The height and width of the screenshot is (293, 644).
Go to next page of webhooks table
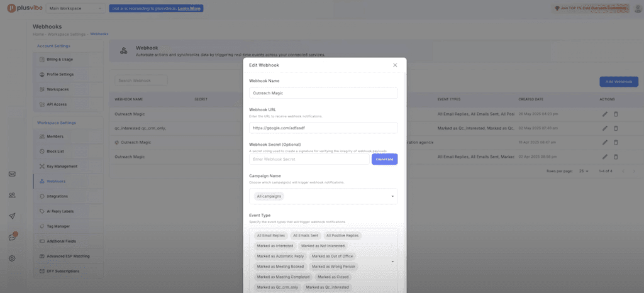(635, 171)
